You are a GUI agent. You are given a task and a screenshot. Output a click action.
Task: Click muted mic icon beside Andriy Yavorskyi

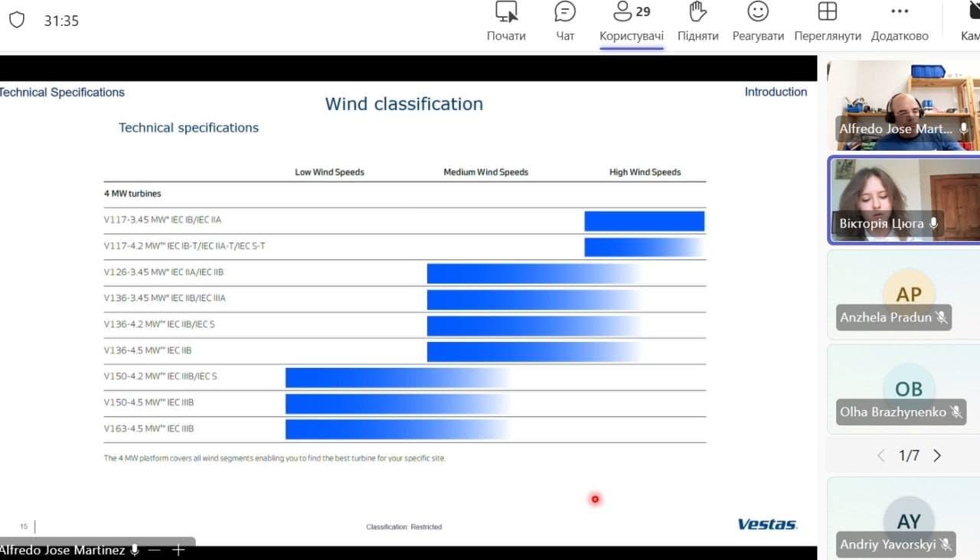point(946,545)
